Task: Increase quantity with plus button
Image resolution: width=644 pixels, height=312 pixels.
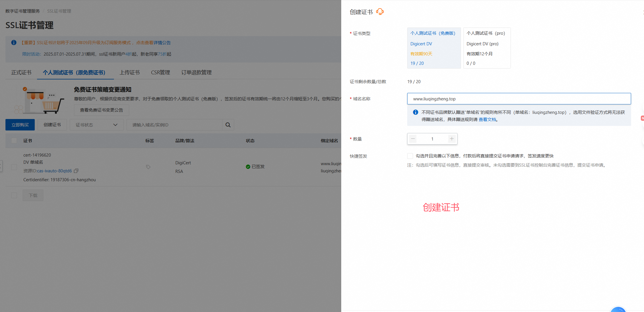Action: point(451,139)
